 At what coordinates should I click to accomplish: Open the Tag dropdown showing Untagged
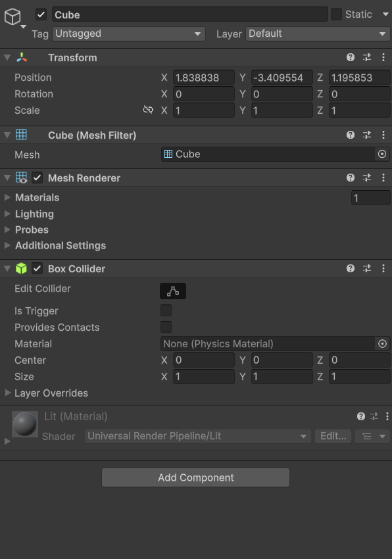pos(129,34)
